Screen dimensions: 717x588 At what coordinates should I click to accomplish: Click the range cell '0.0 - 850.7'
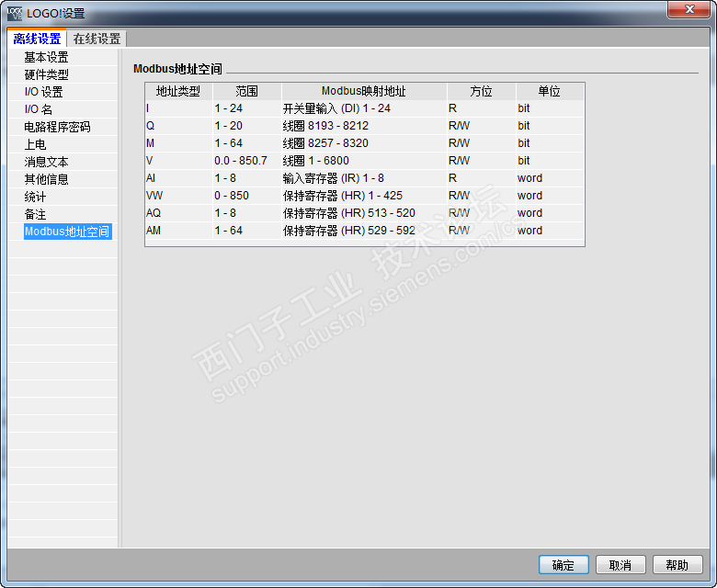pyautogui.click(x=247, y=161)
